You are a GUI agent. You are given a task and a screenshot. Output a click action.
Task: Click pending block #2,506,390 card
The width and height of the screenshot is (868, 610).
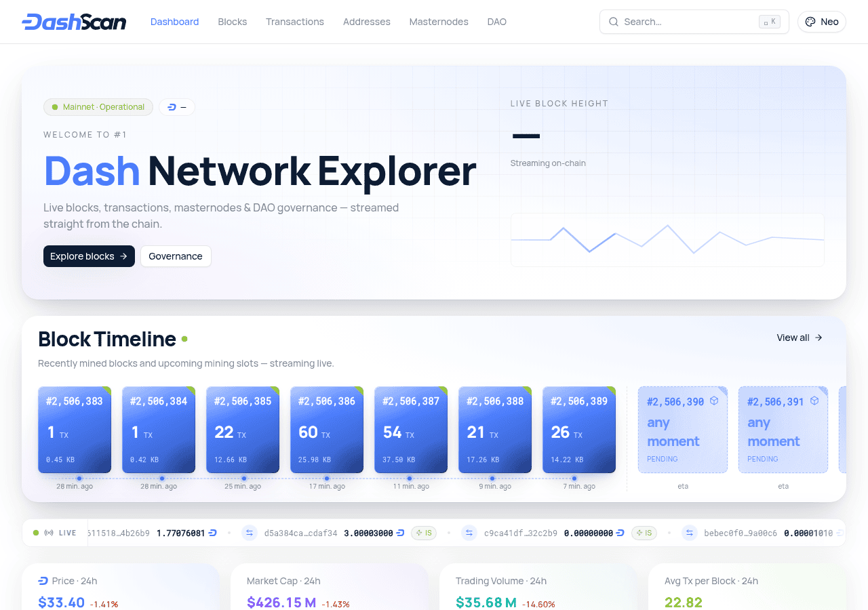coord(683,430)
